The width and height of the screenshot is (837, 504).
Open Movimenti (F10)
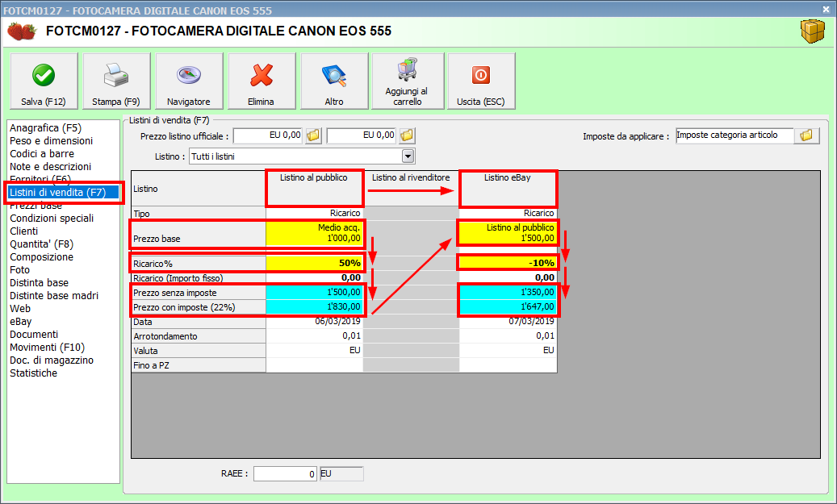coord(47,348)
